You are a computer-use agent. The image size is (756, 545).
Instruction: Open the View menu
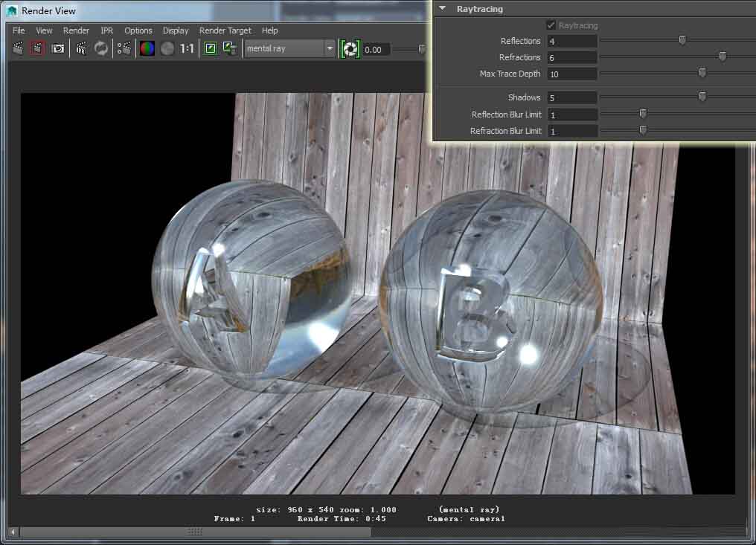[44, 30]
